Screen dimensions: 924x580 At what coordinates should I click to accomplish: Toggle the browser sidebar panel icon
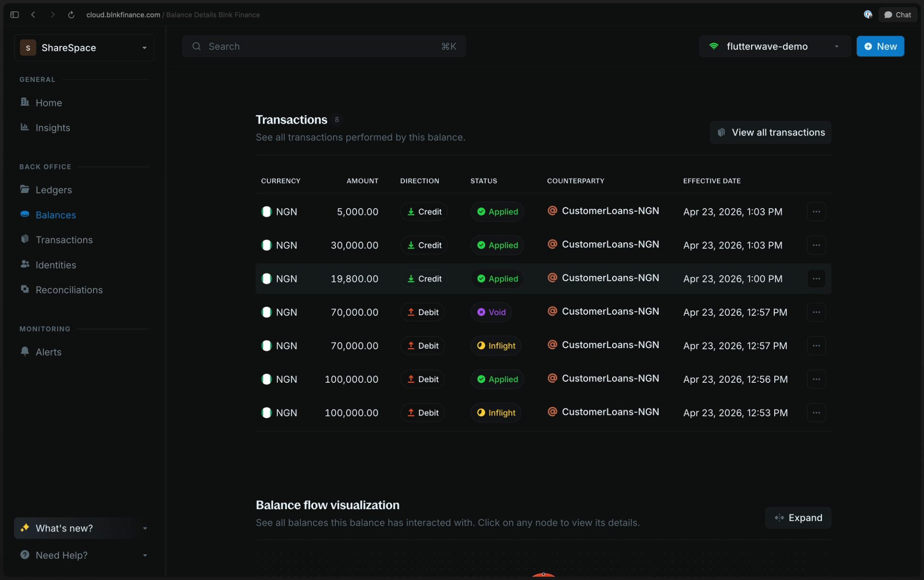point(14,15)
